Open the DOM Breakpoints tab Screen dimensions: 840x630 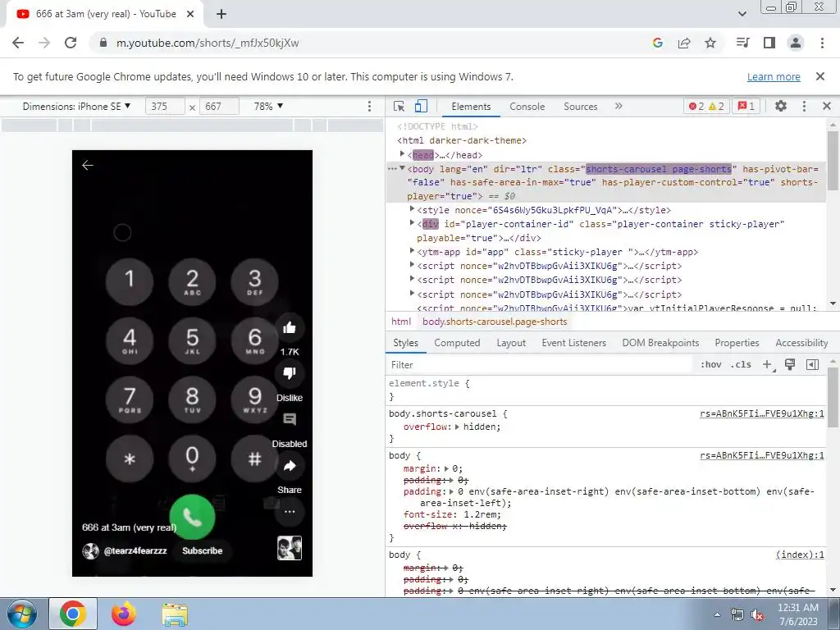(660, 343)
